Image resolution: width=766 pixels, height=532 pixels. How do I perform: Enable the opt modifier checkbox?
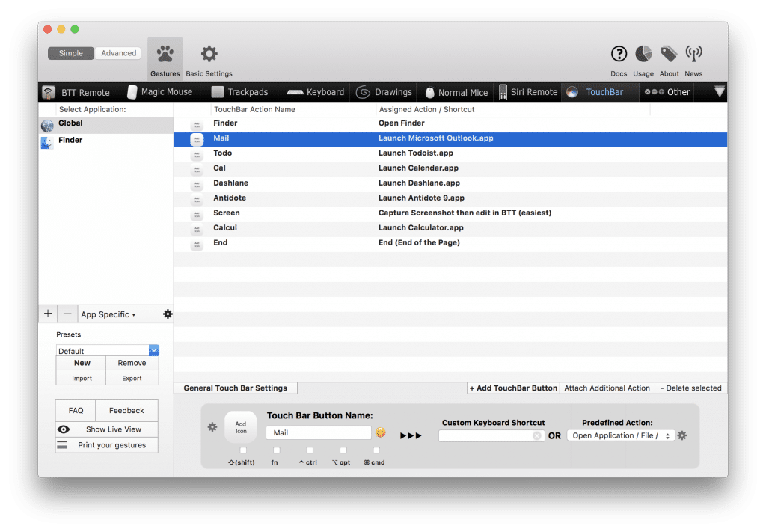click(x=343, y=450)
